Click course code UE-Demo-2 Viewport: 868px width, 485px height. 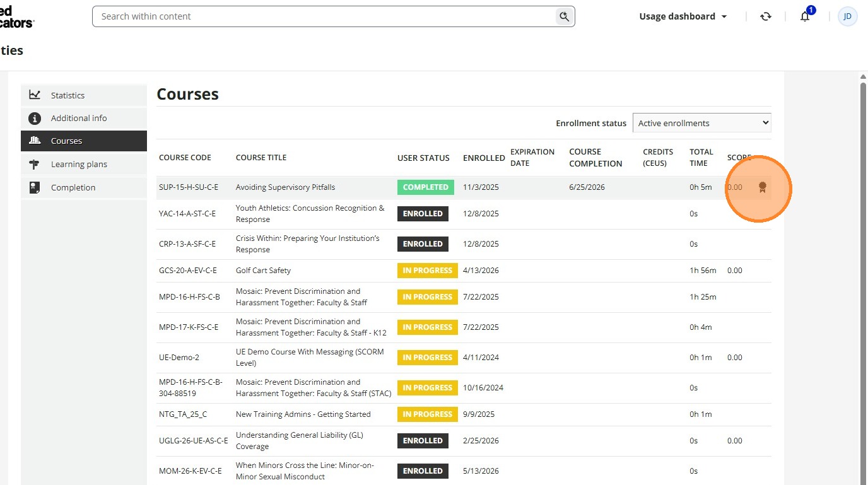179,358
